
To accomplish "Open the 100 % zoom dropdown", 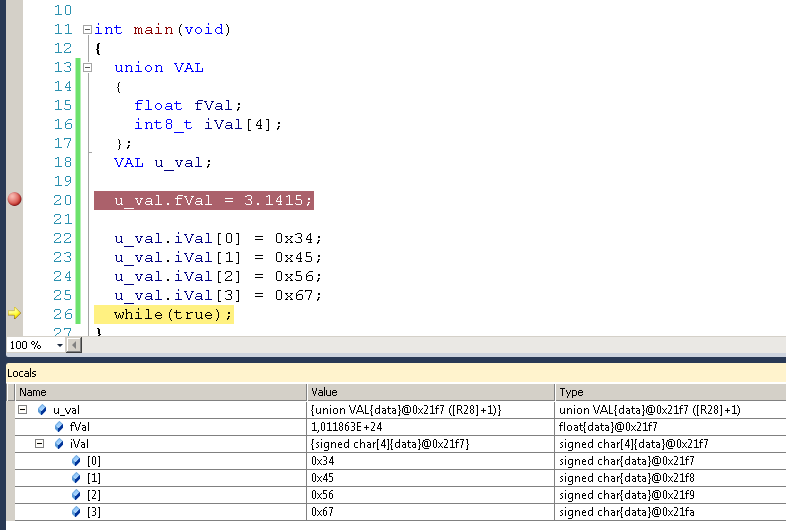I will pos(60,345).
